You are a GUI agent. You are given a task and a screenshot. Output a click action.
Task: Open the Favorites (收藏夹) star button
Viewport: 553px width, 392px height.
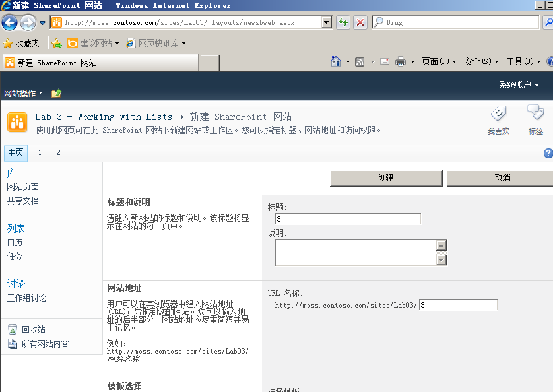pos(21,43)
